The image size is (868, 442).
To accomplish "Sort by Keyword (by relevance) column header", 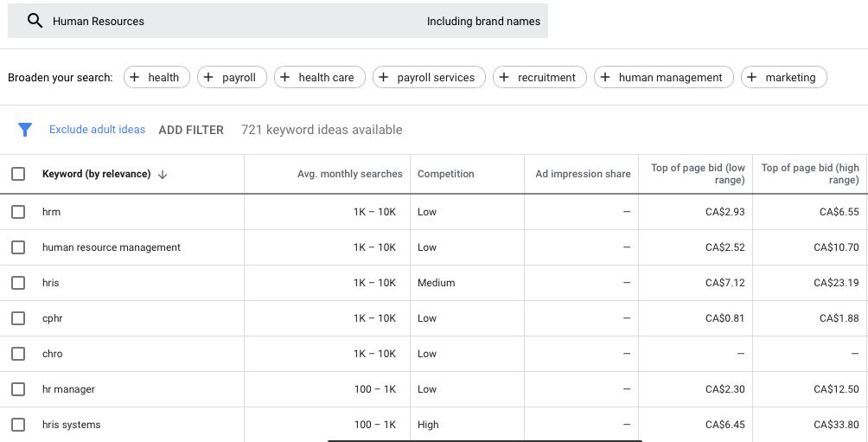I will point(96,174).
